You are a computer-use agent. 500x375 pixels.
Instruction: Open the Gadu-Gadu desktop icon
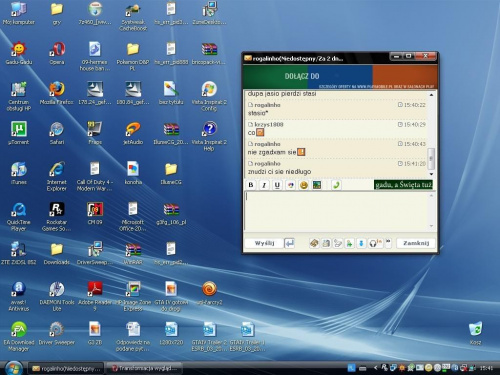[x=19, y=53]
